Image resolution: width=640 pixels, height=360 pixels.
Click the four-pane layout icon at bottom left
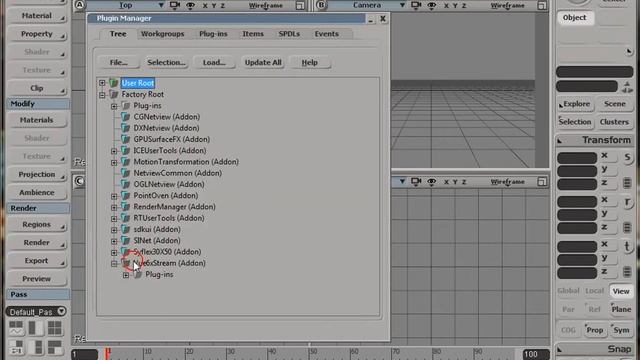point(54,327)
